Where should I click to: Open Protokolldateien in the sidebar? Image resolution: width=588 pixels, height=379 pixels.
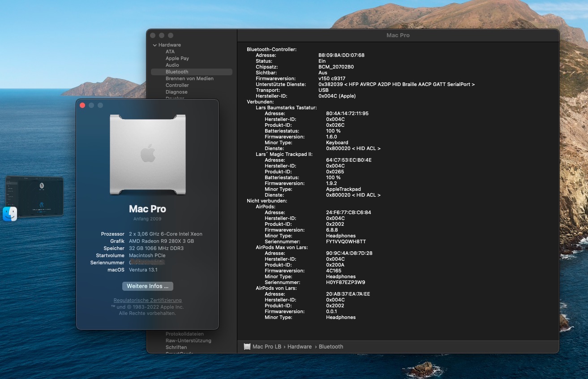tap(185, 334)
